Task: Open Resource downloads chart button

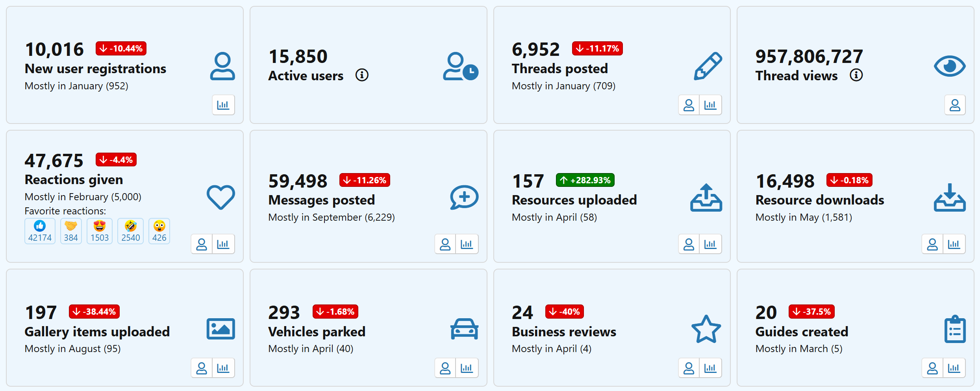Action: pyautogui.click(x=954, y=244)
